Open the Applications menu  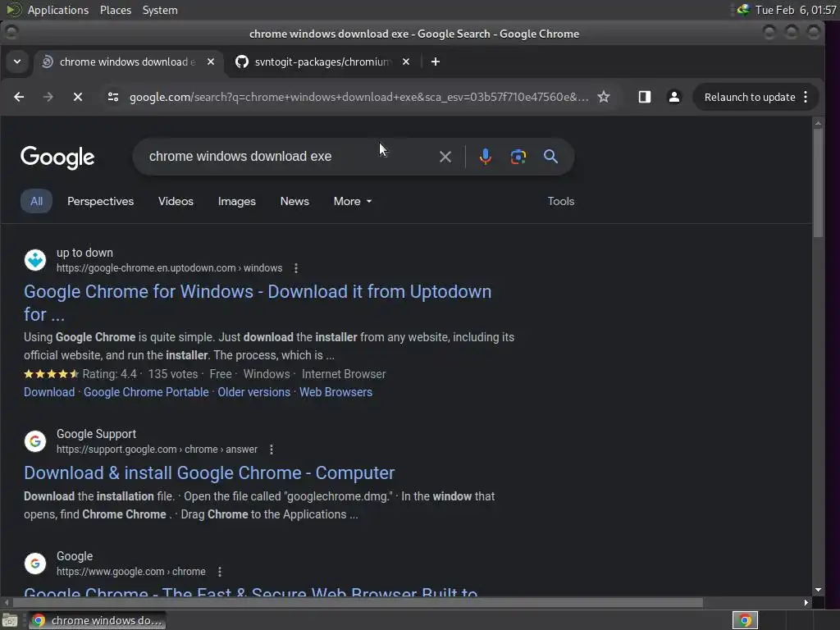coord(58,10)
